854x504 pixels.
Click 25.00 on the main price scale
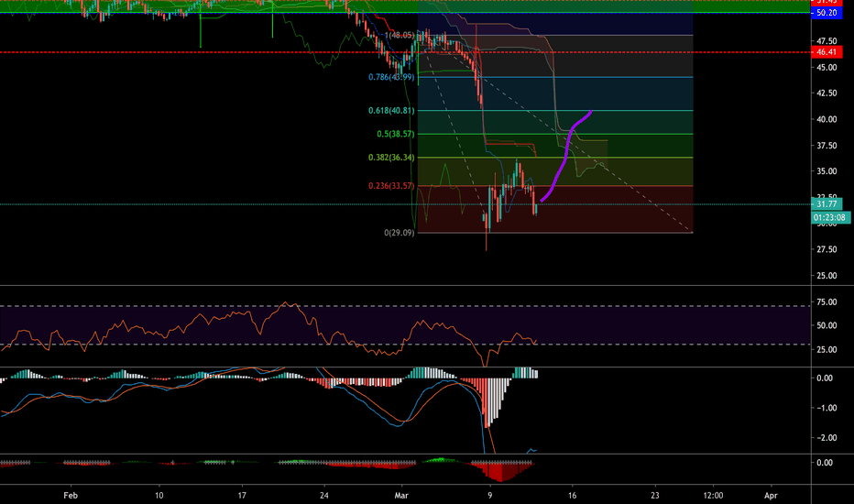pyautogui.click(x=827, y=276)
